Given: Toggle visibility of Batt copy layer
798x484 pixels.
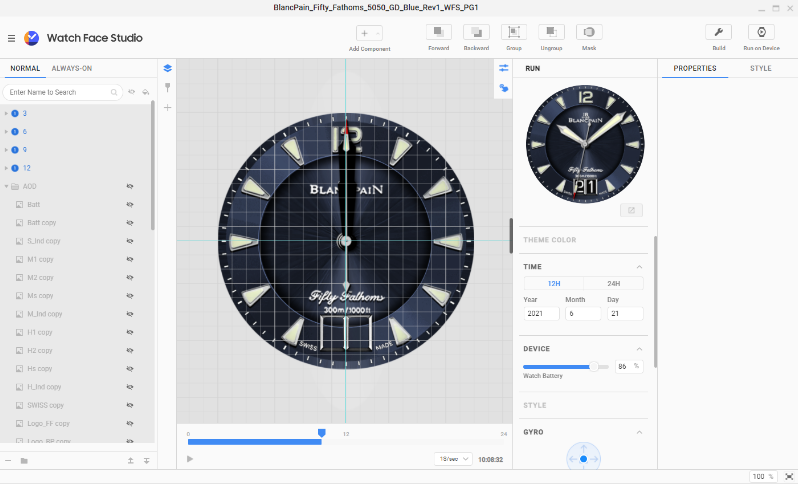Looking at the screenshot, I should [x=130, y=223].
